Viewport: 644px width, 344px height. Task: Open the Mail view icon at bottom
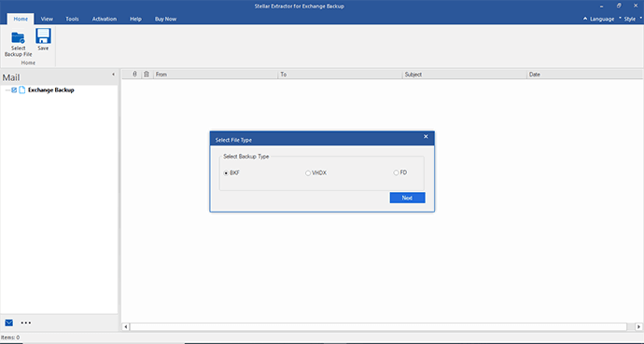point(9,323)
